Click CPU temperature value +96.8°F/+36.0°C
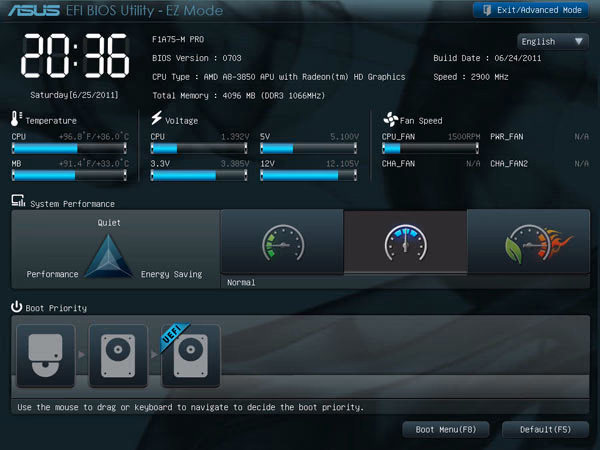 [x=94, y=137]
